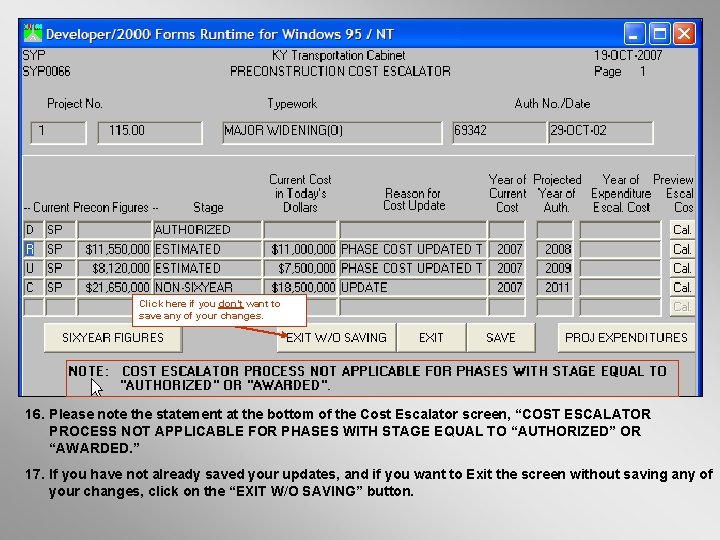Minimize the Forms Runtime window
The image size is (720, 540).
pyautogui.click(x=635, y=34)
